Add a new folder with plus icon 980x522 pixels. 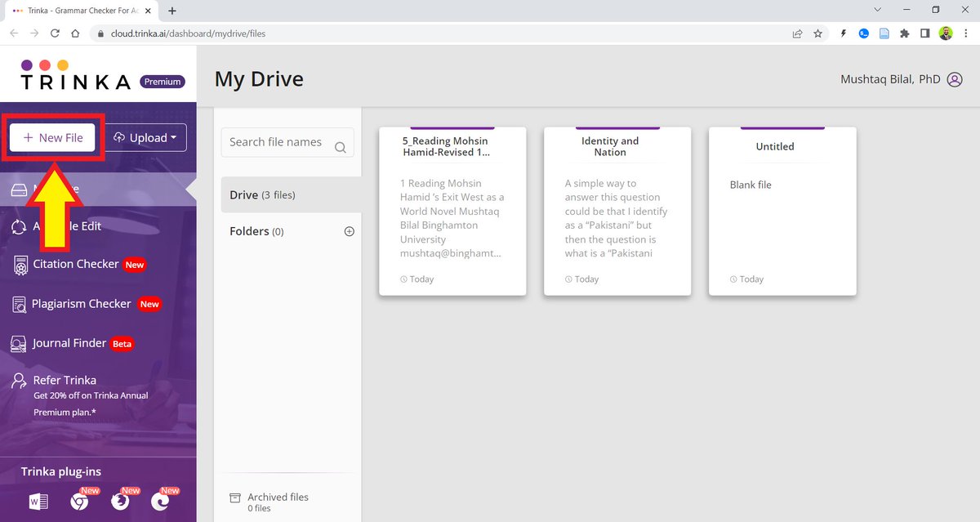click(350, 231)
